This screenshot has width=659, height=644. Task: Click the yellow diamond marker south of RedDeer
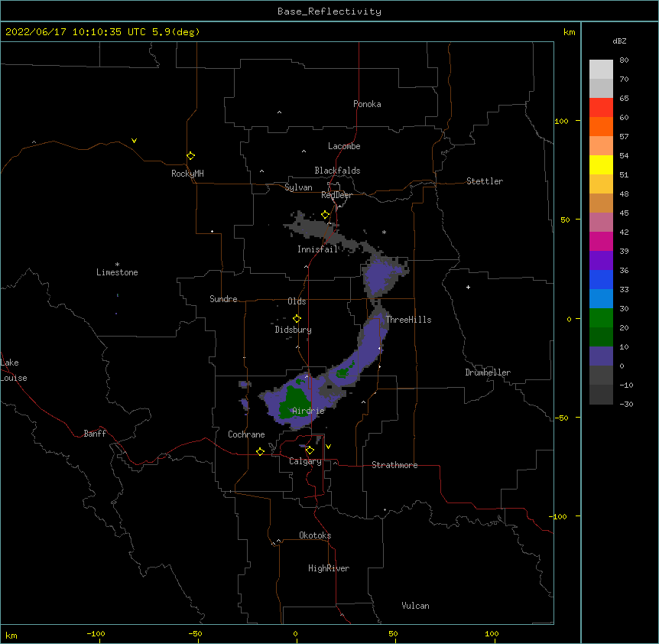point(325,215)
